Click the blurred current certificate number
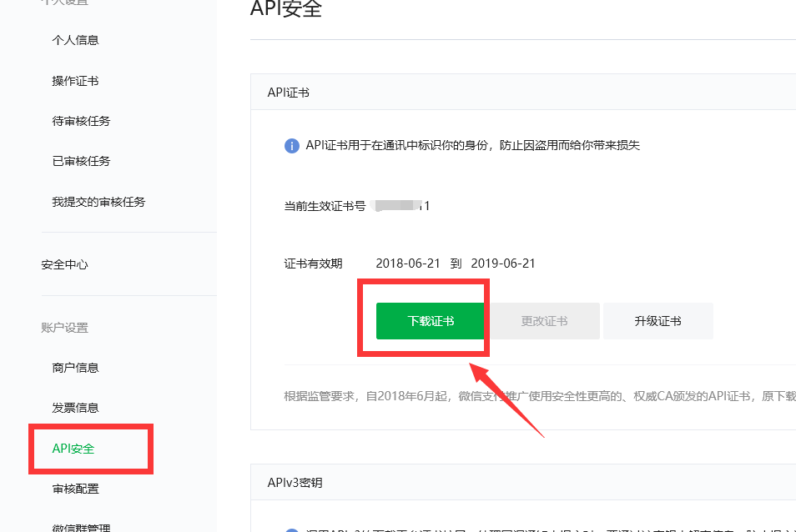This screenshot has width=796, height=532. 402,206
